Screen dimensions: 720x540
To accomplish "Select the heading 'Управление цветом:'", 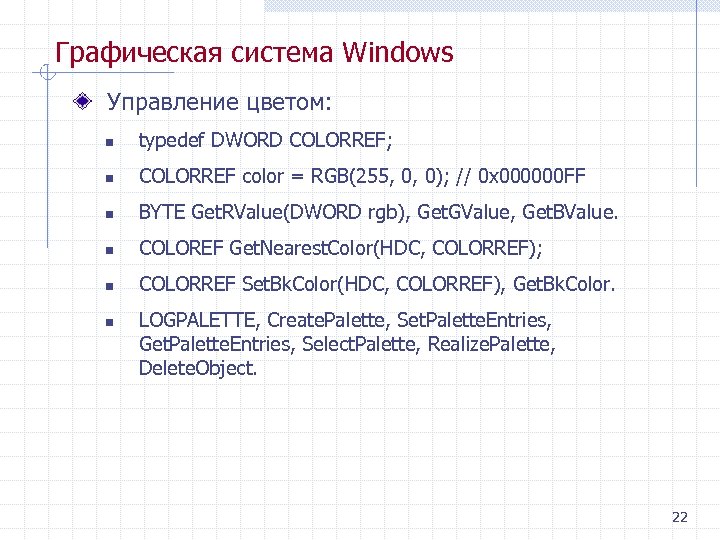I will click(x=219, y=103).
